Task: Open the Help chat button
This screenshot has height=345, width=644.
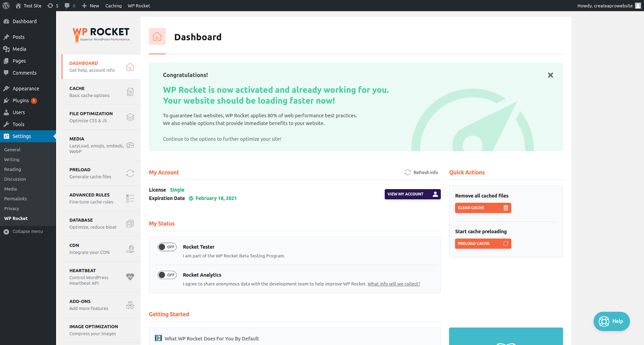Action: pos(611,321)
